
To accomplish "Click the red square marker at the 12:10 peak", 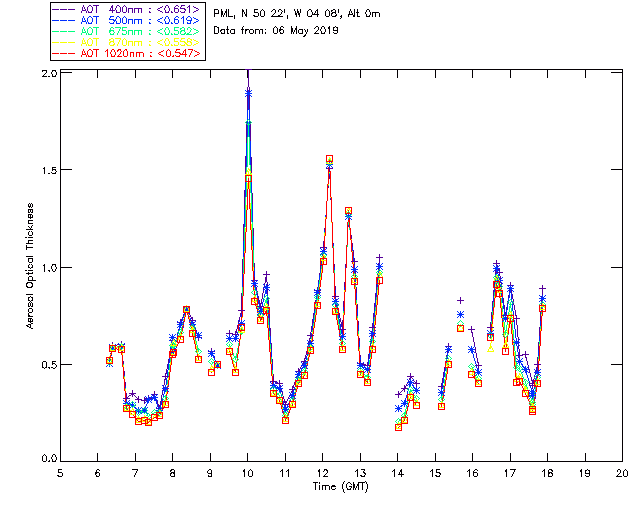I will coord(329,159).
